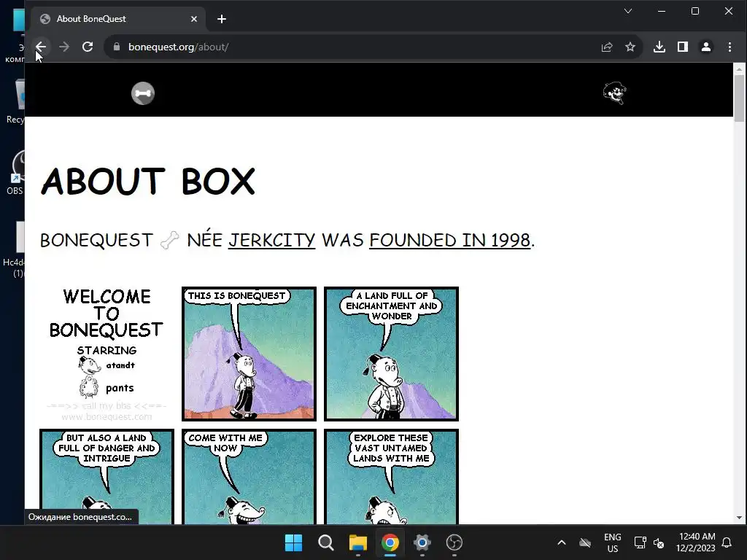Click the 'Land full of enchantment' panel
Screen dimensions: 747x560
pyautogui.click(x=391, y=354)
